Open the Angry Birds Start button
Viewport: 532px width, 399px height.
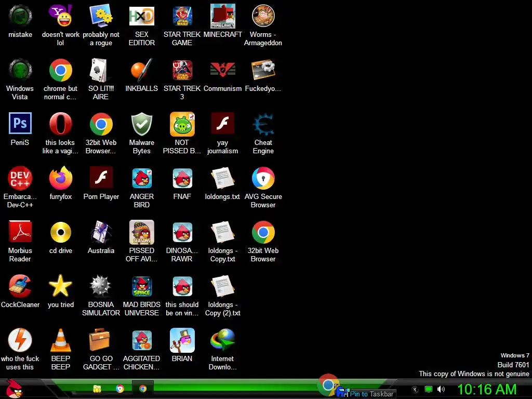(14, 389)
